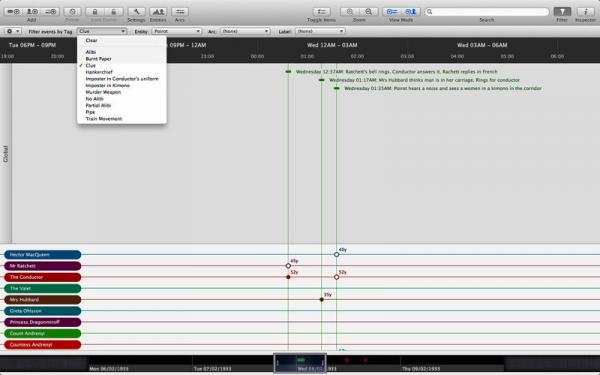Screen dimensions: 600x375
Task: Open the Inspector info icon
Action: pyautogui.click(x=585, y=12)
